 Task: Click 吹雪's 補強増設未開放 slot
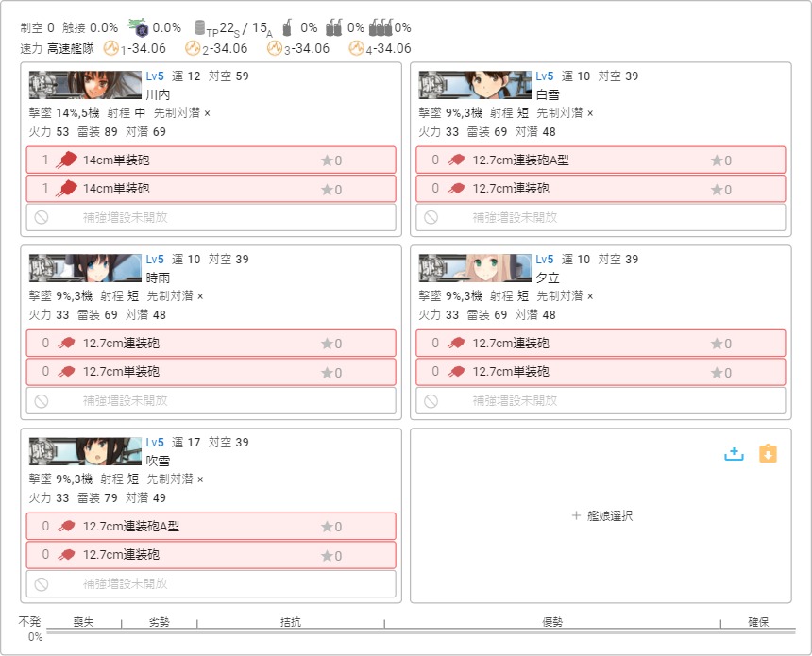[x=211, y=584]
